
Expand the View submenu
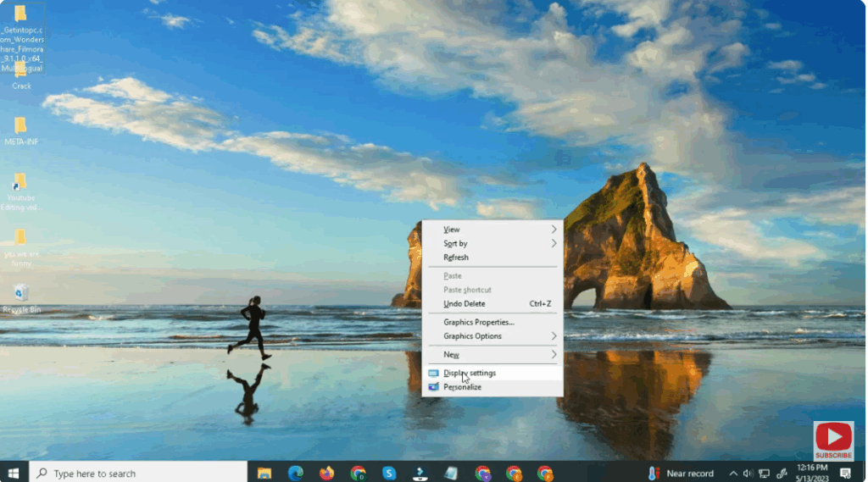(x=492, y=229)
